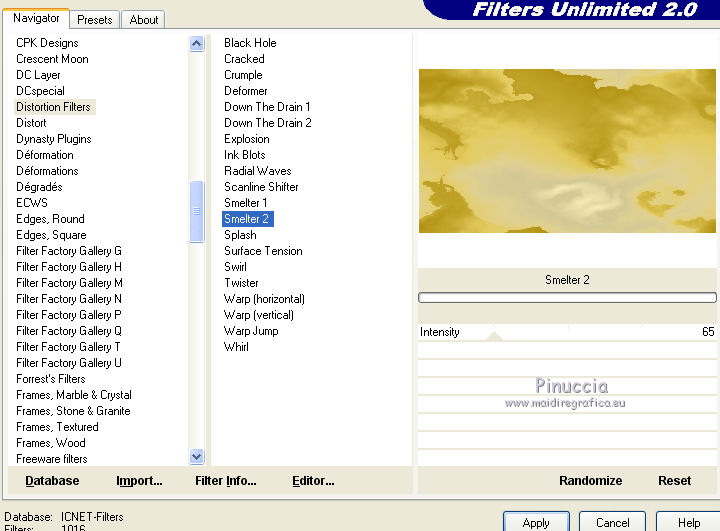The width and height of the screenshot is (720, 531).
Task: Click Import... button
Action: [x=139, y=480]
